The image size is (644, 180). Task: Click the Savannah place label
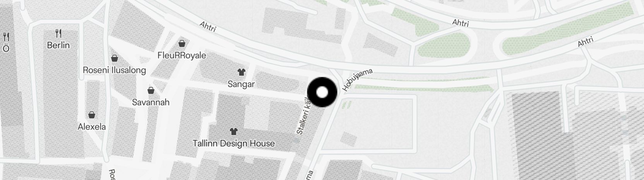151,102
